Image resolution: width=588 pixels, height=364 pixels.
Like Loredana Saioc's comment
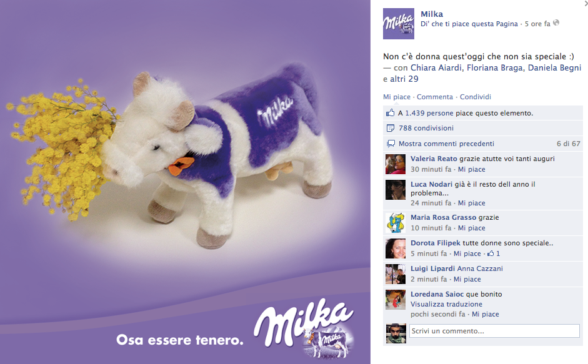(486, 314)
